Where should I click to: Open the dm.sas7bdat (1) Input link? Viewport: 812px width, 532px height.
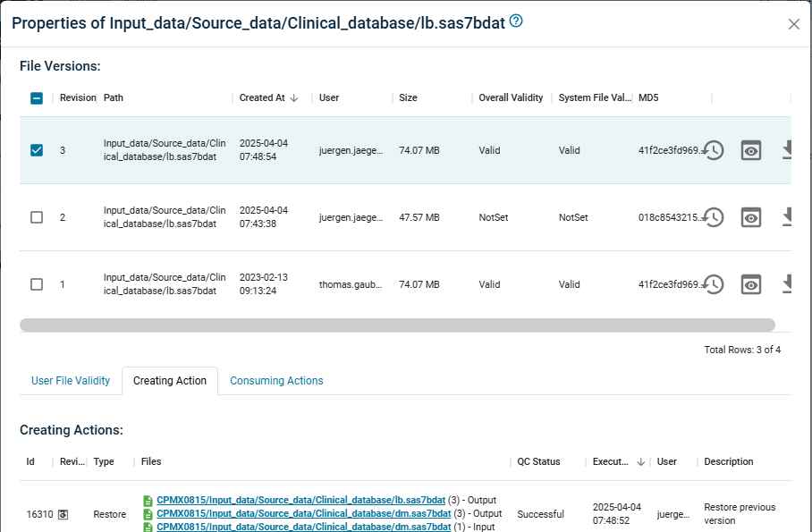pos(303,527)
